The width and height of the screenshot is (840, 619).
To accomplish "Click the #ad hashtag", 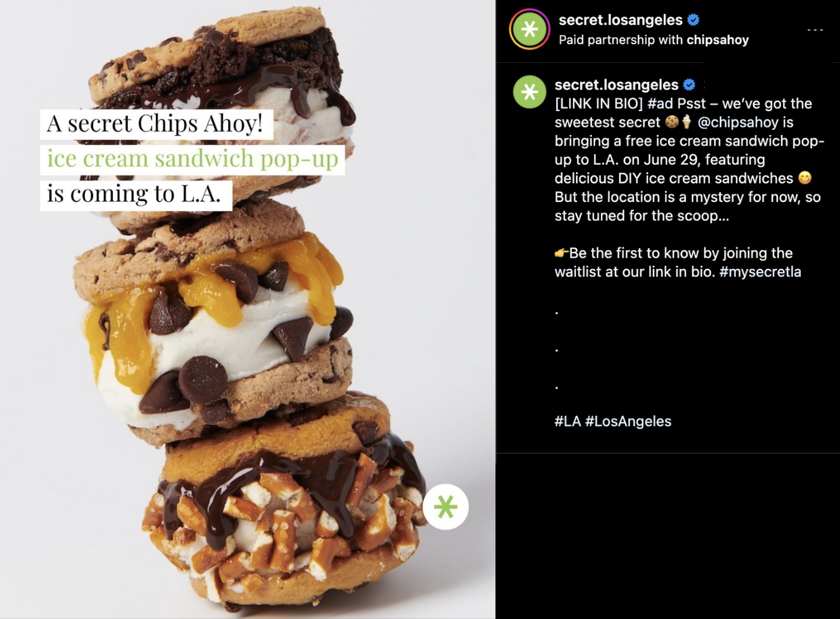I will [660, 103].
